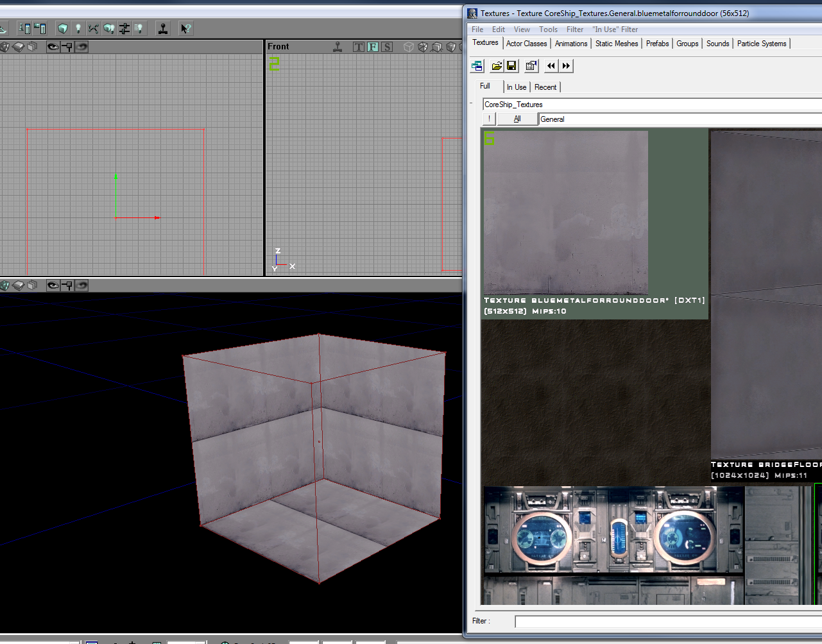The width and height of the screenshot is (822, 644).
Task: Switch to the Static Meshes tab
Action: point(616,44)
